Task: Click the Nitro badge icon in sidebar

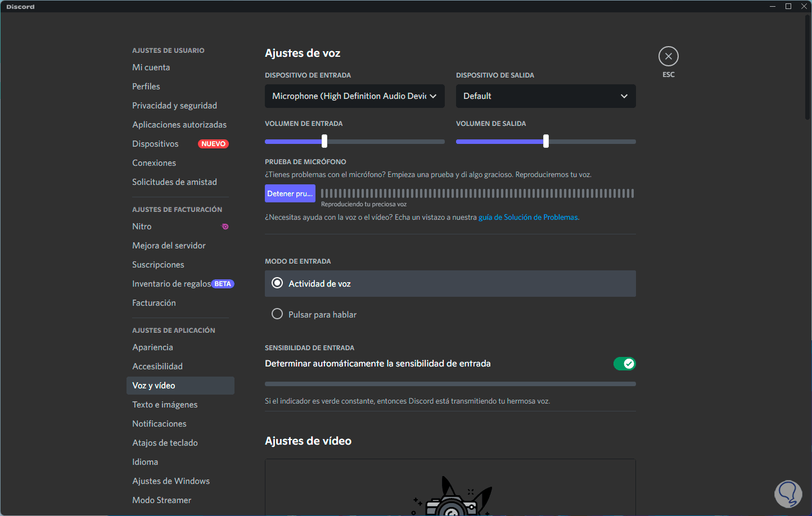Action: (x=225, y=227)
